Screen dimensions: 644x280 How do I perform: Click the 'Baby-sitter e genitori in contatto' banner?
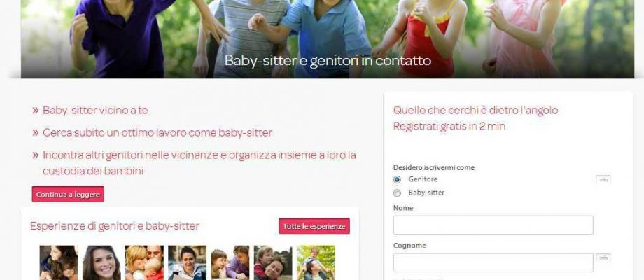coord(328,61)
